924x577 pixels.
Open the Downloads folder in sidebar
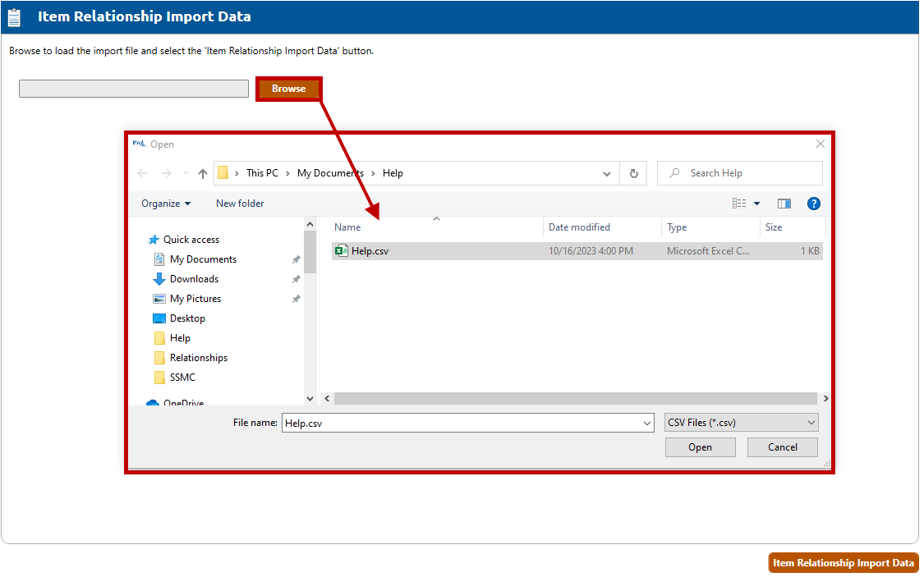click(194, 279)
